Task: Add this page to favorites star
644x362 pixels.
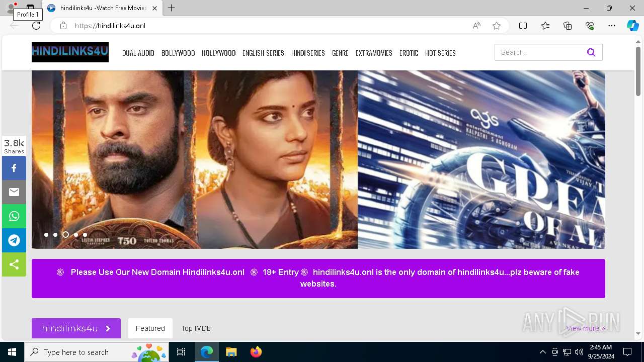Action: click(x=497, y=26)
